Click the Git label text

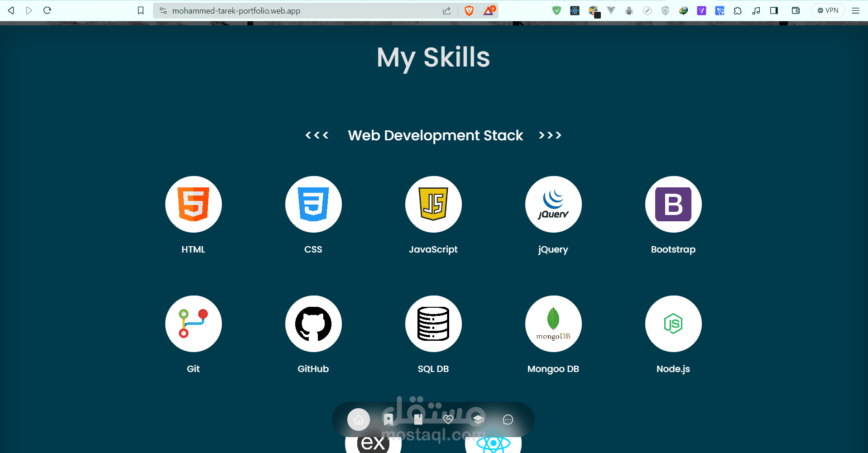(x=193, y=369)
